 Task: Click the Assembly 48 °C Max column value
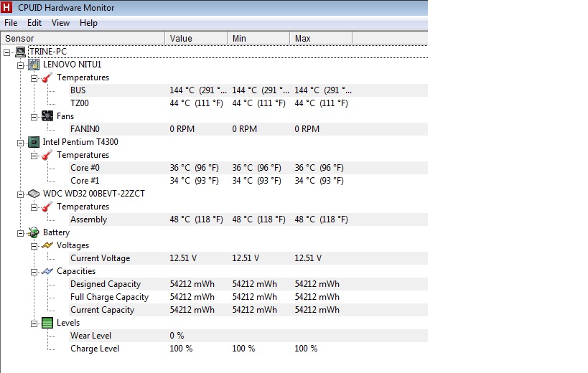(x=322, y=219)
